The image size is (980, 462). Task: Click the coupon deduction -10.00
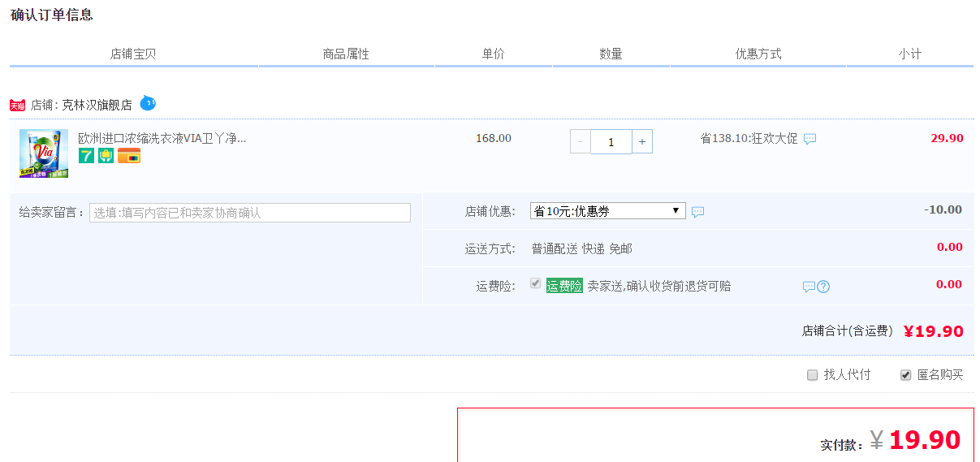coord(943,209)
